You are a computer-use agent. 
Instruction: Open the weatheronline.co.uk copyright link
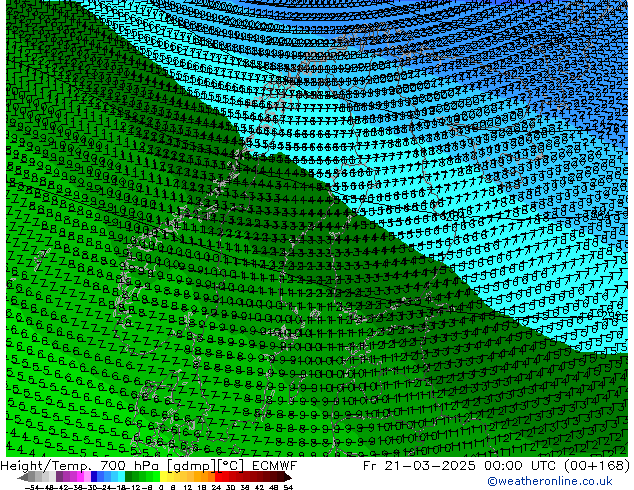click(549, 481)
